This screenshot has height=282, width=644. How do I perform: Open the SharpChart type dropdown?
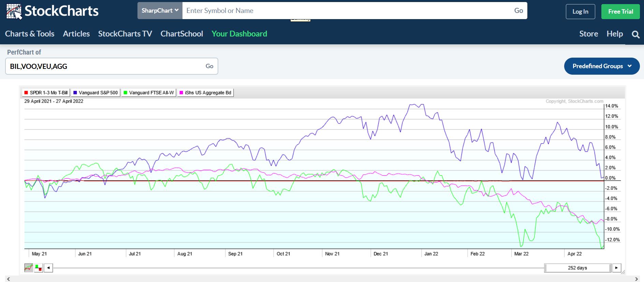click(160, 11)
